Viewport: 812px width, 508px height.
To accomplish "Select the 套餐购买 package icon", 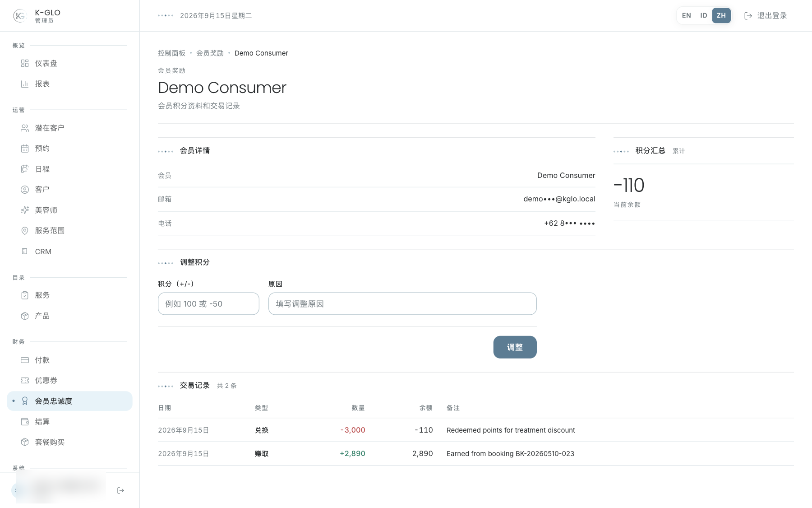I will point(25,442).
